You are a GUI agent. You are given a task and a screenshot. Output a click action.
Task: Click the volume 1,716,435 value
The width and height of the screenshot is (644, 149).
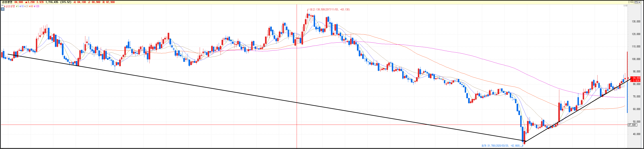coord(52,2)
